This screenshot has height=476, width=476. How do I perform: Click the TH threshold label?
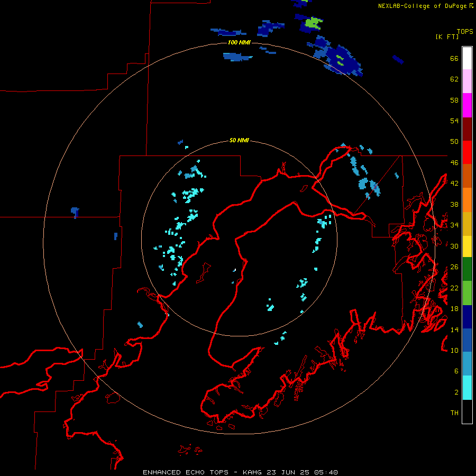click(x=454, y=413)
